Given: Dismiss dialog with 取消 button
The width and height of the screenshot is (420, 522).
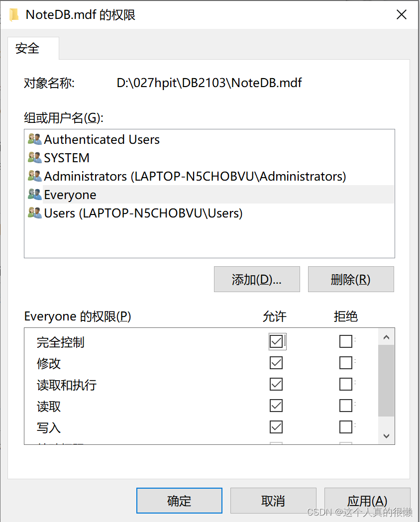Looking at the screenshot, I should 273,501.
